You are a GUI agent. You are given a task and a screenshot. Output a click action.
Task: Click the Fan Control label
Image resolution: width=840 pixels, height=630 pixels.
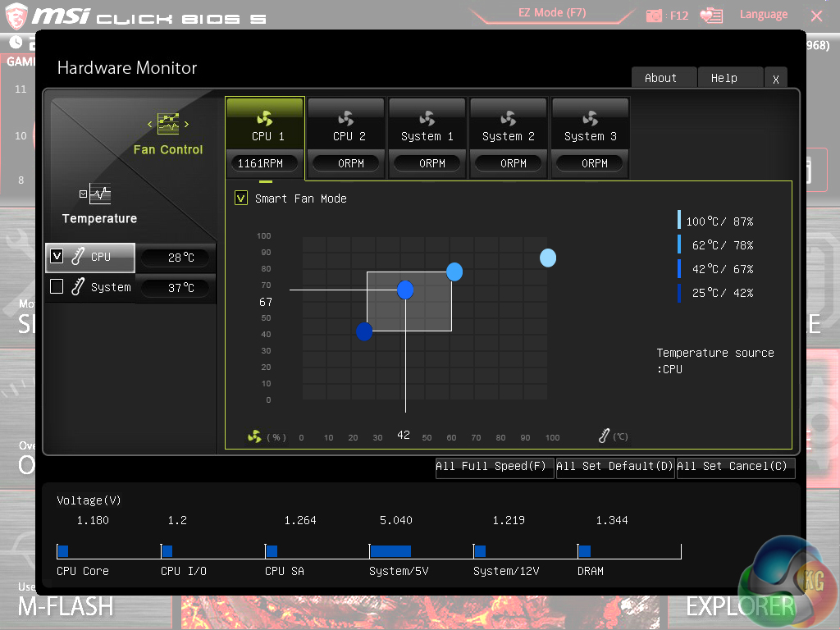tap(168, 149)
